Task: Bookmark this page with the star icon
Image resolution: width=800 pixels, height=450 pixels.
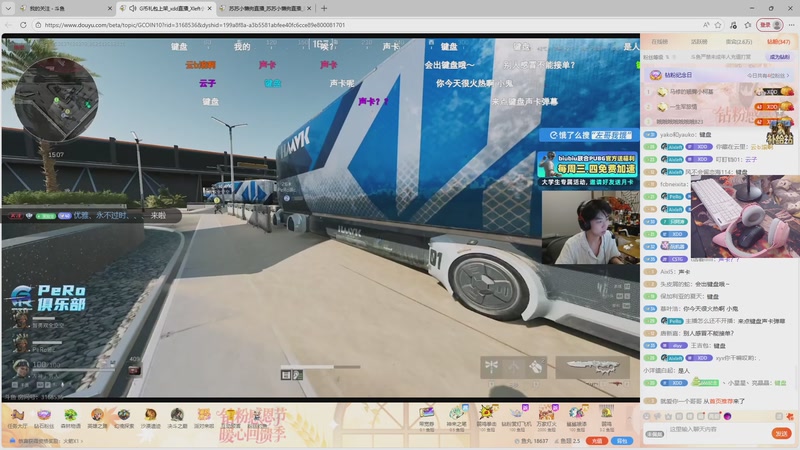Action: point(718,24)
